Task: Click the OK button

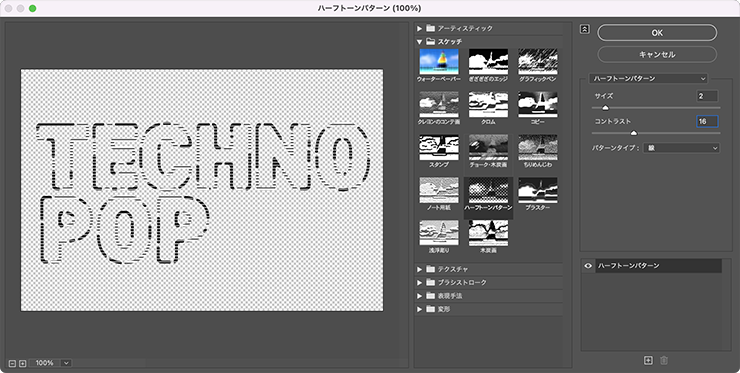Action: [x=657, y=33]
